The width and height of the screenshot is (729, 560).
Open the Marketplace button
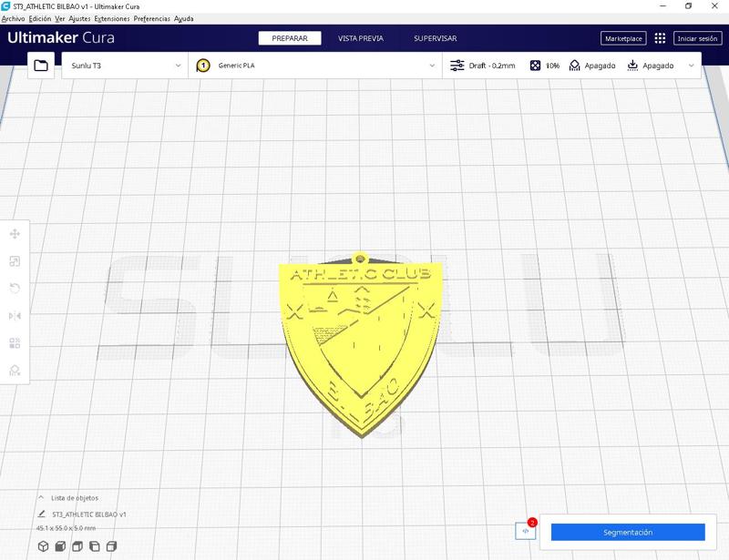tap(623, 38)
